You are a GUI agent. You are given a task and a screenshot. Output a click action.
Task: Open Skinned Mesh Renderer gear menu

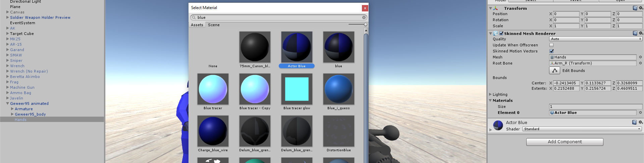pyautogui.click(x=641, y=33)
